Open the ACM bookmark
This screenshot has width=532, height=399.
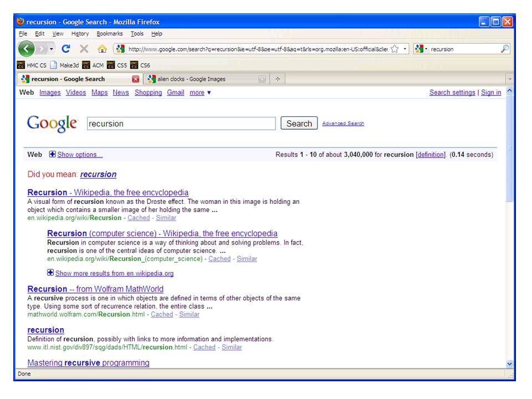[93, 65]
